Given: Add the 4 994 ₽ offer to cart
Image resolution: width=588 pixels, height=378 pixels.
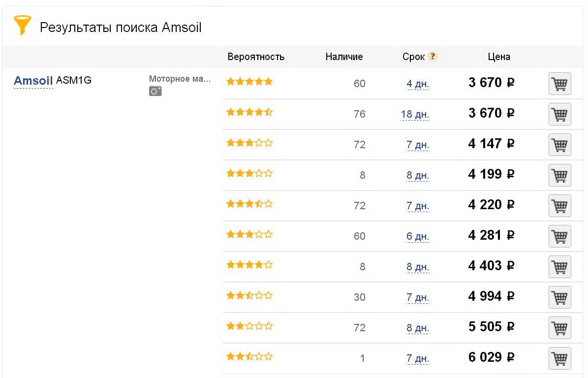Looking at the screenshot, I should tap(560, 297).
